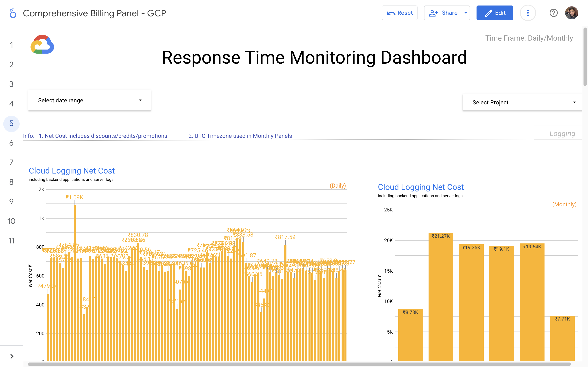The height and width of the screenshot is (367, 588).
Task: Open the three-dot more options menu
Action: [x=528, y=13]
